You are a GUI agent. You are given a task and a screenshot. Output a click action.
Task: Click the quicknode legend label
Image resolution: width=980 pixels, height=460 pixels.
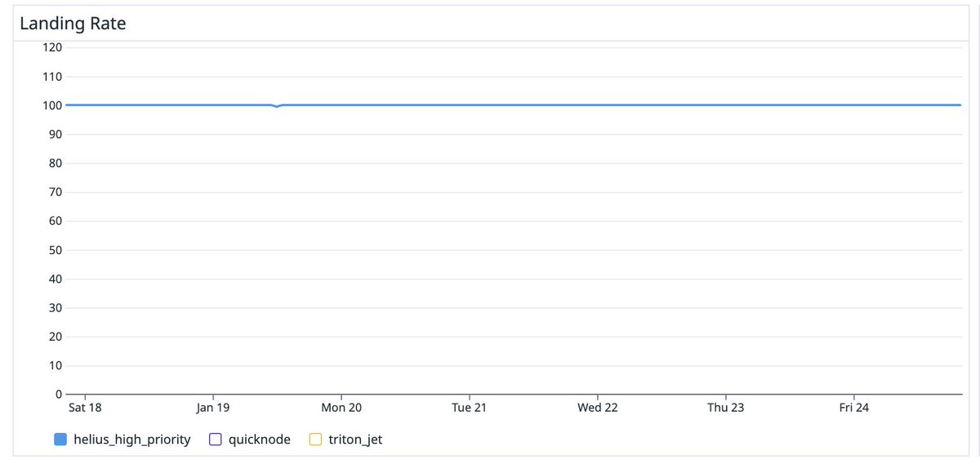coord(260,440)
